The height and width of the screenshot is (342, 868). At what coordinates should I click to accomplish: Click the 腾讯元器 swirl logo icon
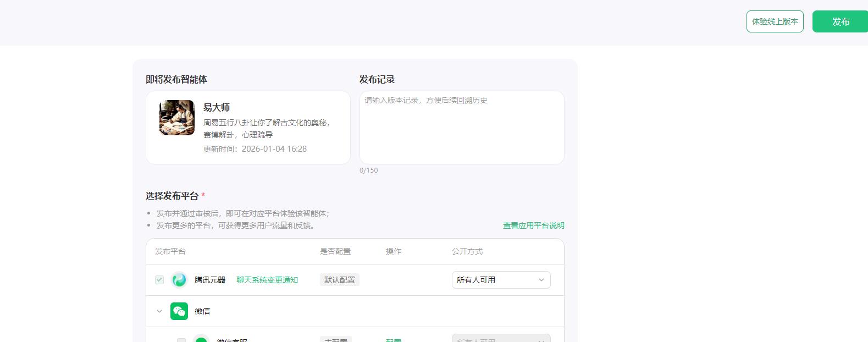pyautogui.click(x=179, y=280)
